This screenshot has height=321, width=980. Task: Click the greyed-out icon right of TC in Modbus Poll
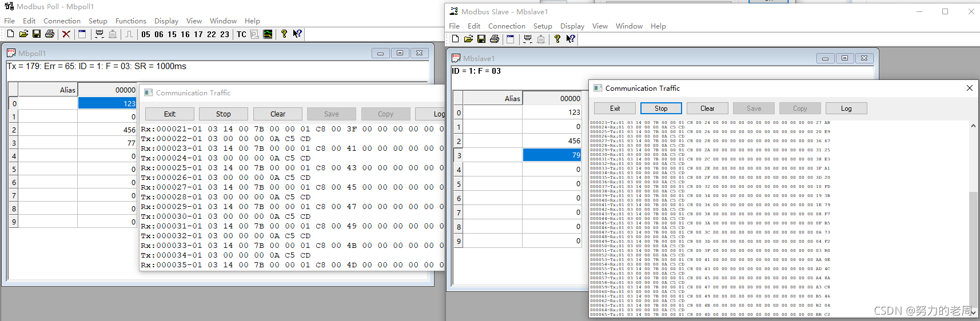(x=254, y=34)
